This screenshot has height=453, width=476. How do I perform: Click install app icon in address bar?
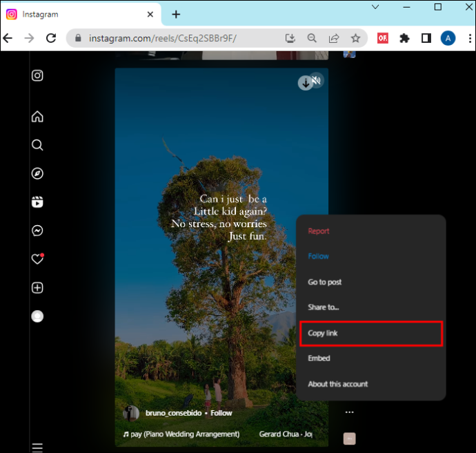(x=290, y=38)
